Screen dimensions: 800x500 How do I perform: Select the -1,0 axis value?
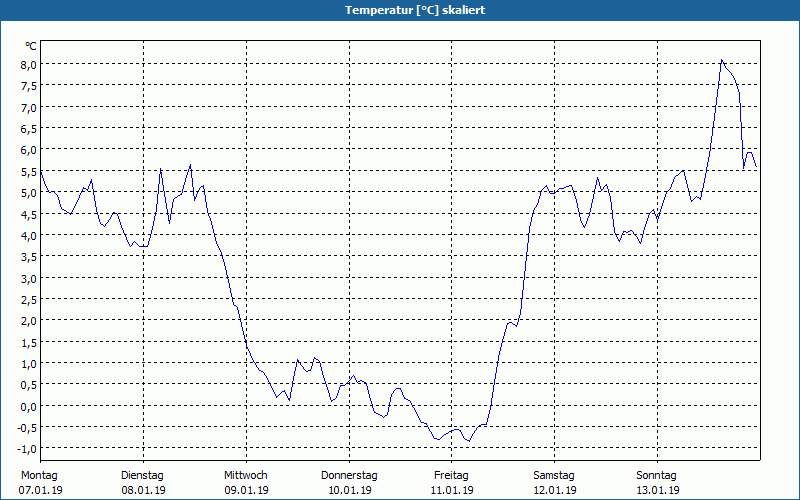point(27,449)
